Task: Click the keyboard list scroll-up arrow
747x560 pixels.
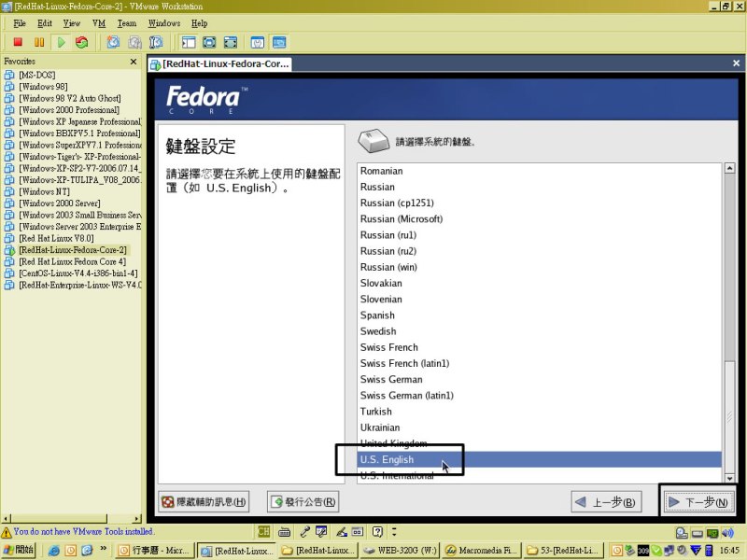Action: point(729,168)
